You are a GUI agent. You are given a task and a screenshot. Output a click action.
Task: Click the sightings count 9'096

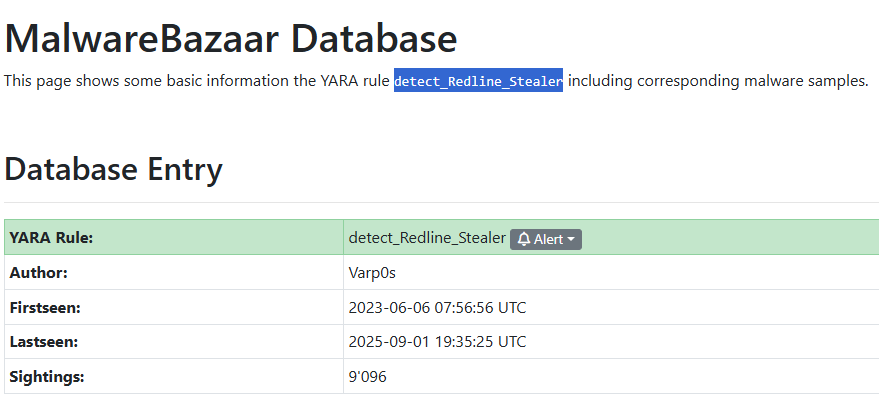pyautogui.click(x=368, y=376)
